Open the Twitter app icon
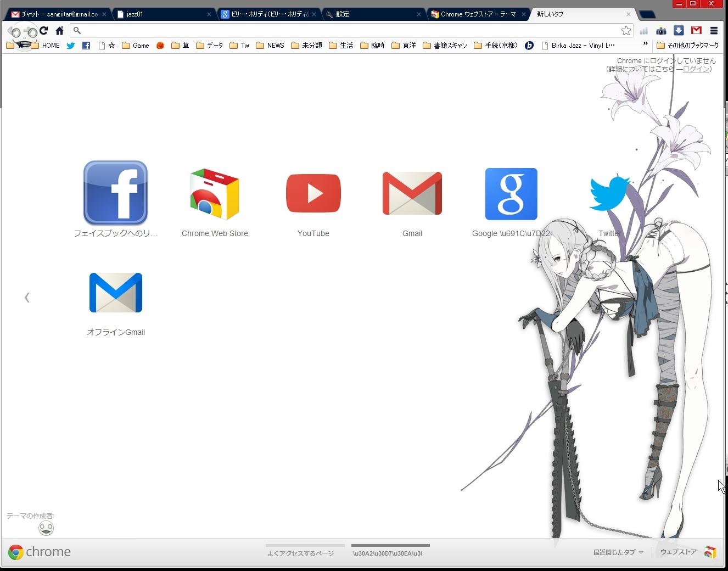Screen dimensions: 728x571 tap(609, 193)
